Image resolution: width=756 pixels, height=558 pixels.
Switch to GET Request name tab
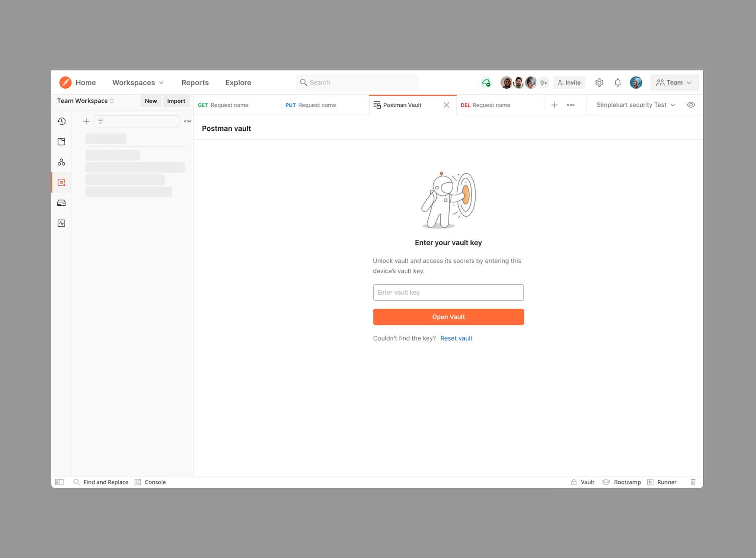tap(237, 105)
